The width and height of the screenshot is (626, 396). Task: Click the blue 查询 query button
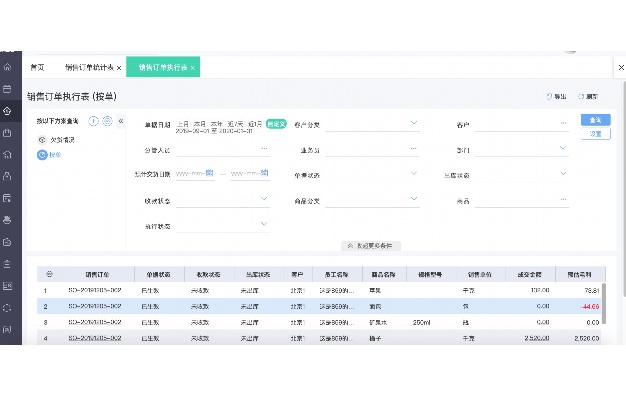click(595, 120)
